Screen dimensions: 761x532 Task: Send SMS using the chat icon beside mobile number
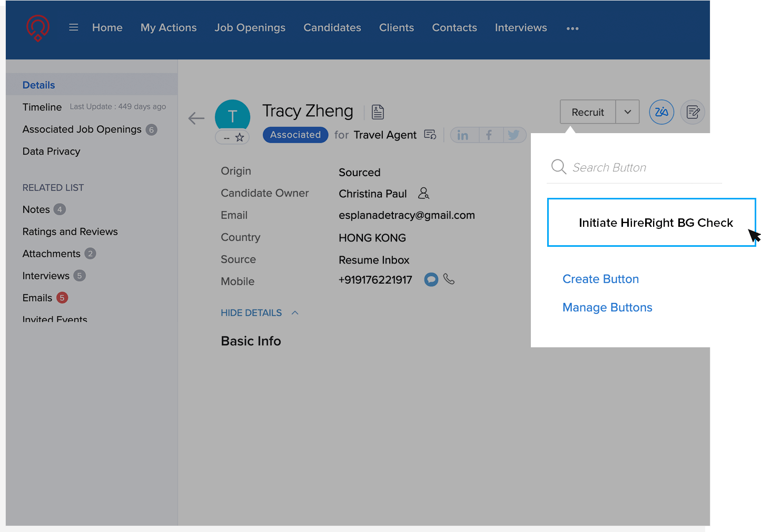(431, 279)
